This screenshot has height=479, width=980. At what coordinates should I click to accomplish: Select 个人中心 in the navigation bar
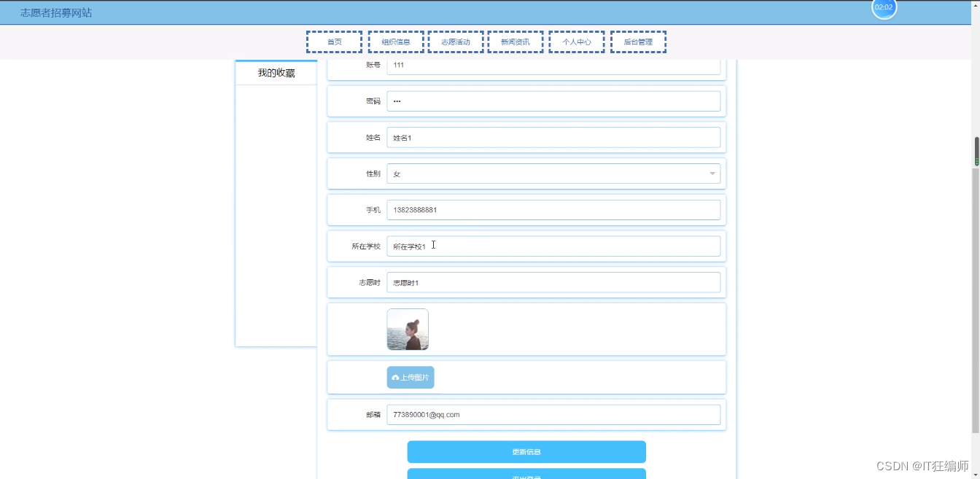point(577,42)
